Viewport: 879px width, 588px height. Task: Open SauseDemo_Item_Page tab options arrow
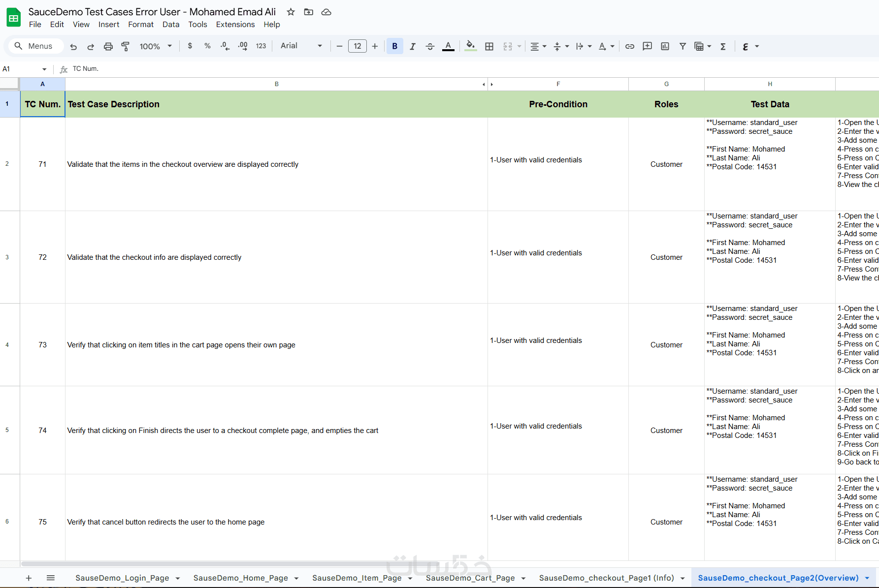pos(410,579)
